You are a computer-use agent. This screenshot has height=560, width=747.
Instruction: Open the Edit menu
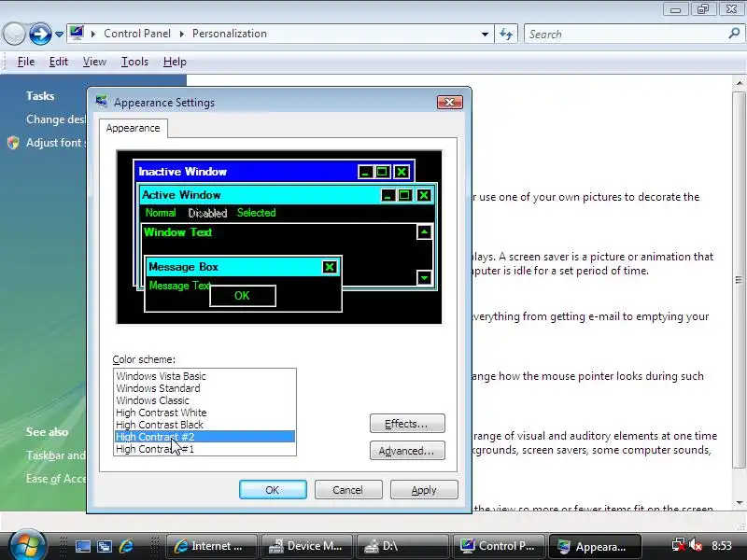59,62
